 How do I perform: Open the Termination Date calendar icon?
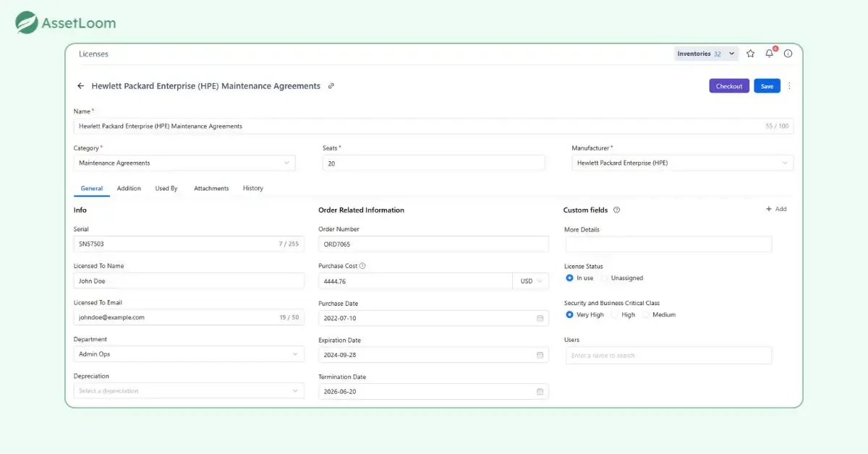pos(540,392)
